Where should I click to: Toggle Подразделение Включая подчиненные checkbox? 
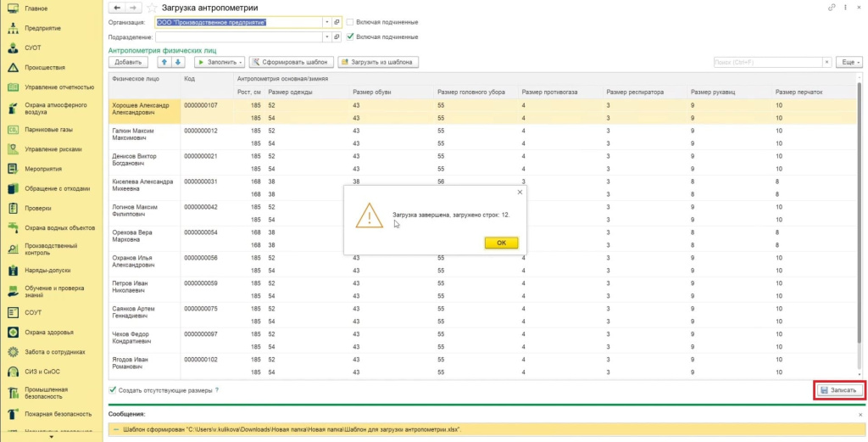pos(350,37)
